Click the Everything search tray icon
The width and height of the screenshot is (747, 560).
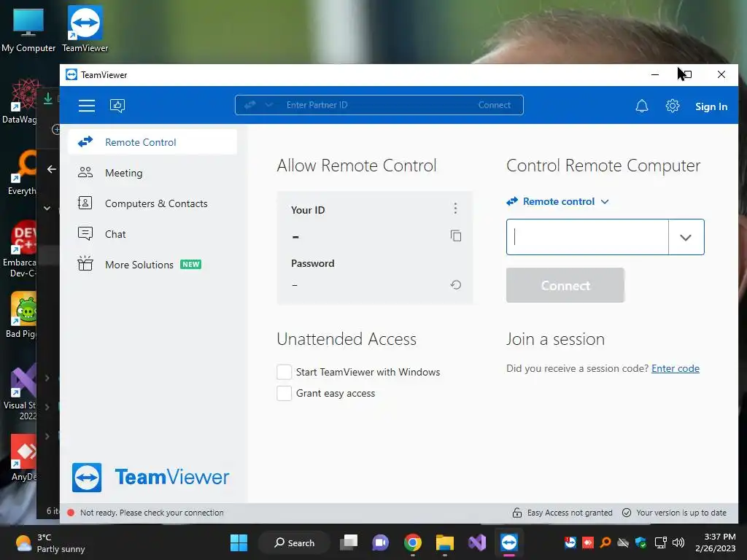tap(605, 542)
